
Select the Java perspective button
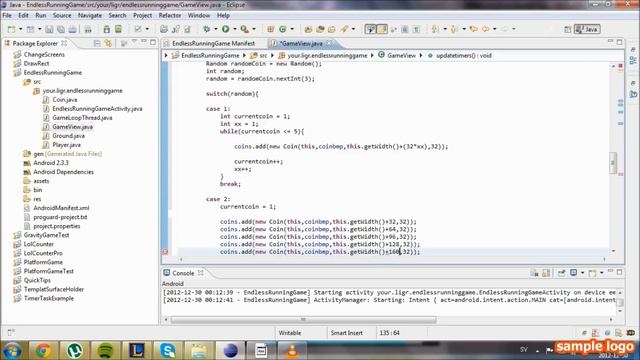coord(587,29)
